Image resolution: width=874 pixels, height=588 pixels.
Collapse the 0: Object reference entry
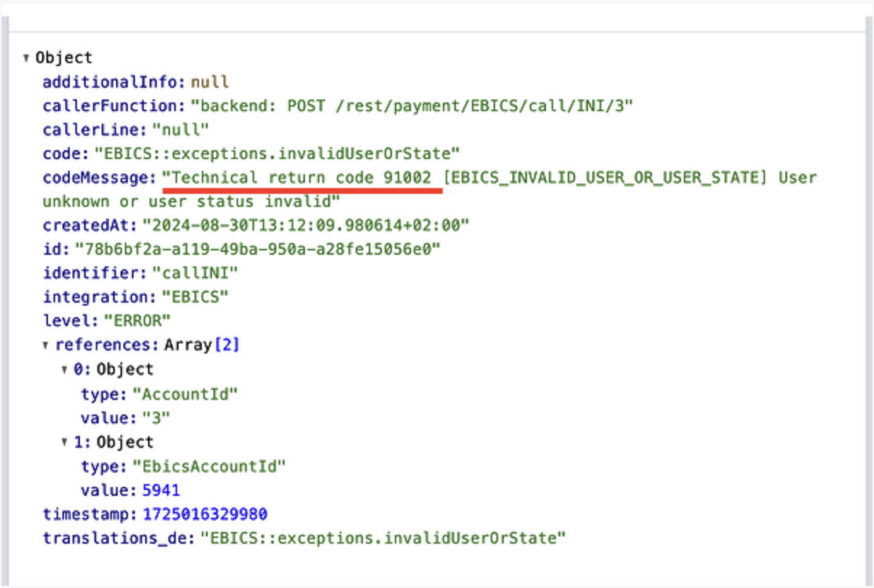pos(65,369)
